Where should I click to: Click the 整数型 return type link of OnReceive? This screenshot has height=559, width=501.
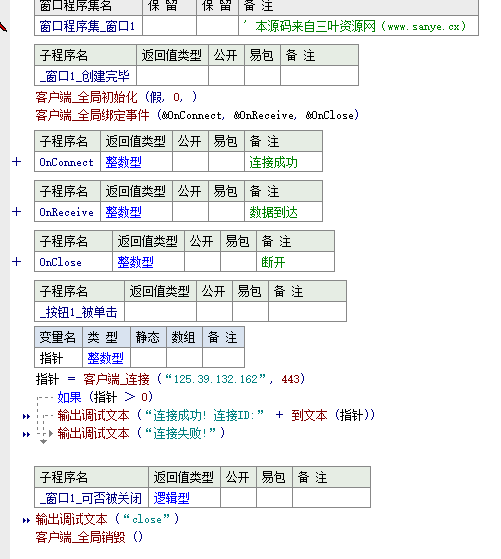coord(123,212)
